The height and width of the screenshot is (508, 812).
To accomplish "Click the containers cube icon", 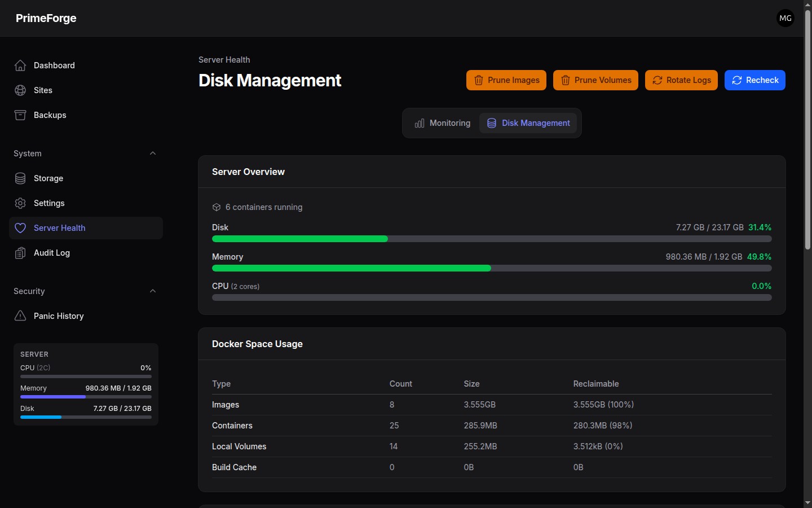I will (x=217, y=207).
